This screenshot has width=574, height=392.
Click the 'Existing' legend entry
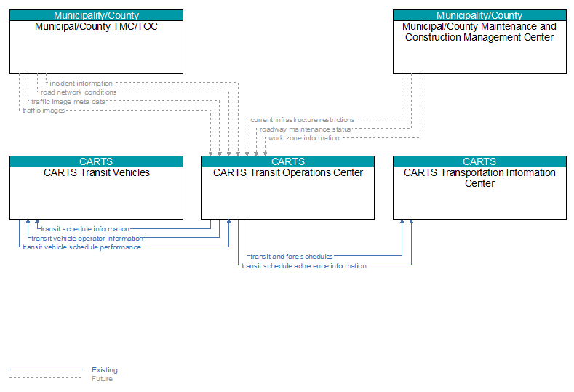(x=105, y=369)
